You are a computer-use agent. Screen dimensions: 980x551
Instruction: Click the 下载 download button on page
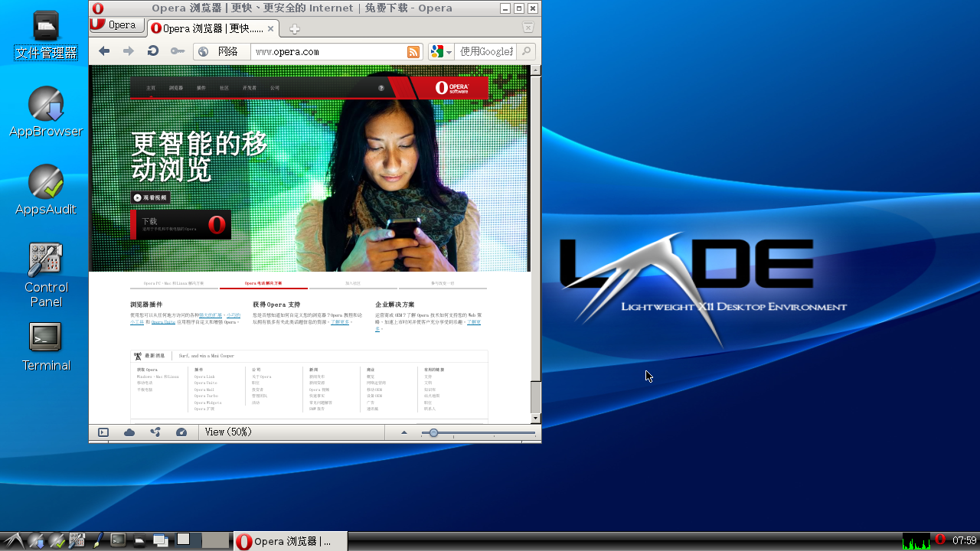click(181, 224)
